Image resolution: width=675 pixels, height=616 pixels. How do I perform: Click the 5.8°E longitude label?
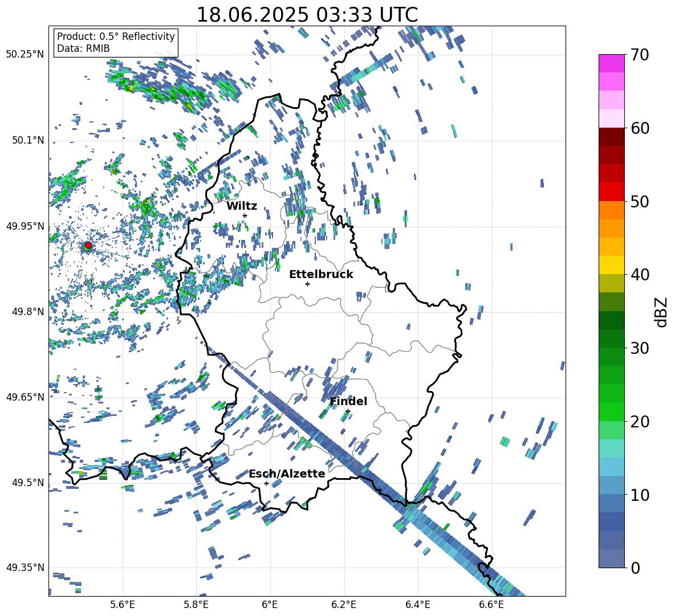196,605
